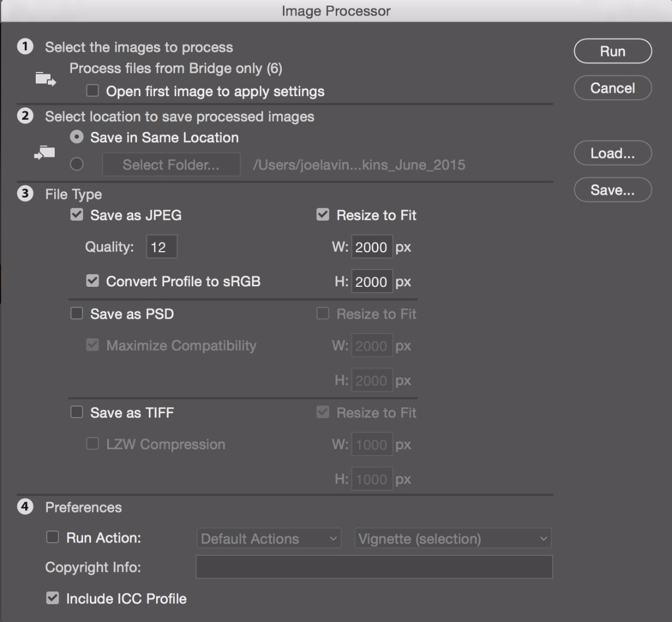This screenshot has width=672, height=622.
Task: Choose the Select Folder radio button
Action: pyautogui.click(x=77, y=164)
